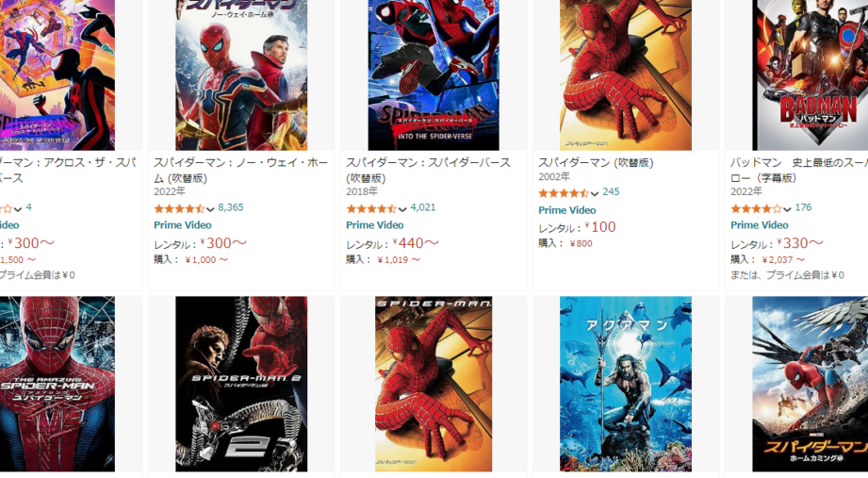Click the ￥100 rental price
This screenshot has width=868, height=478.
point(600,227)
